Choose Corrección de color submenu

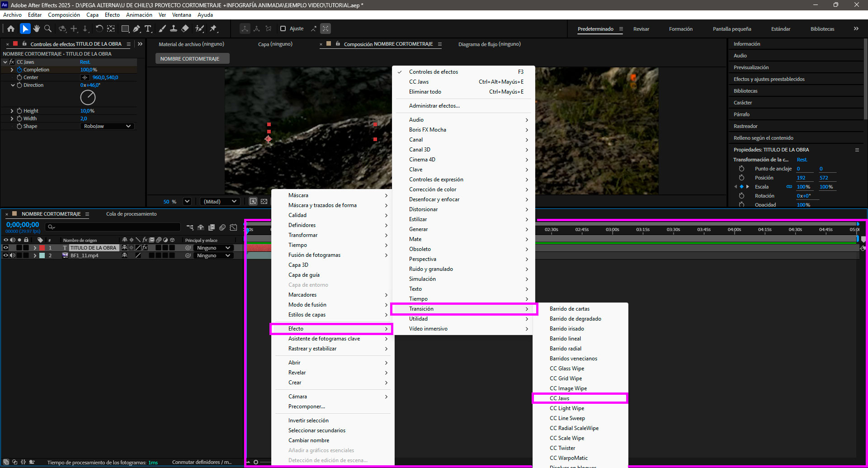tap(463, 189)
